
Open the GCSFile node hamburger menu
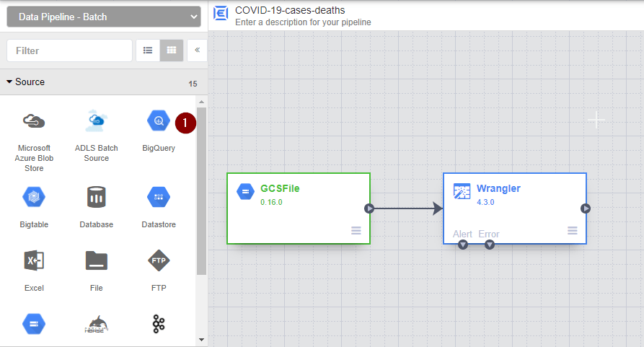(356, 230)
